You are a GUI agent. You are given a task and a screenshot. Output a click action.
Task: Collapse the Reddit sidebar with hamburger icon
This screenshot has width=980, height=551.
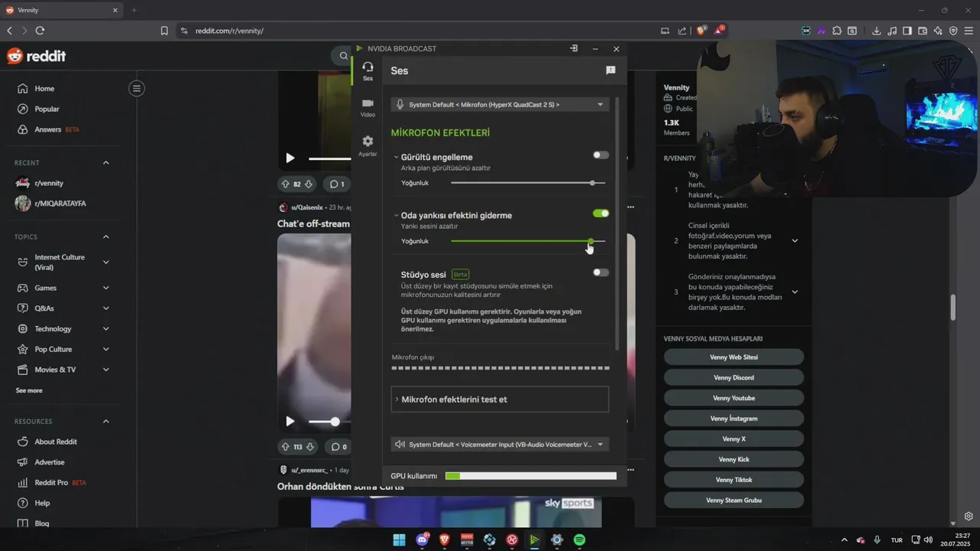point(136,89)
